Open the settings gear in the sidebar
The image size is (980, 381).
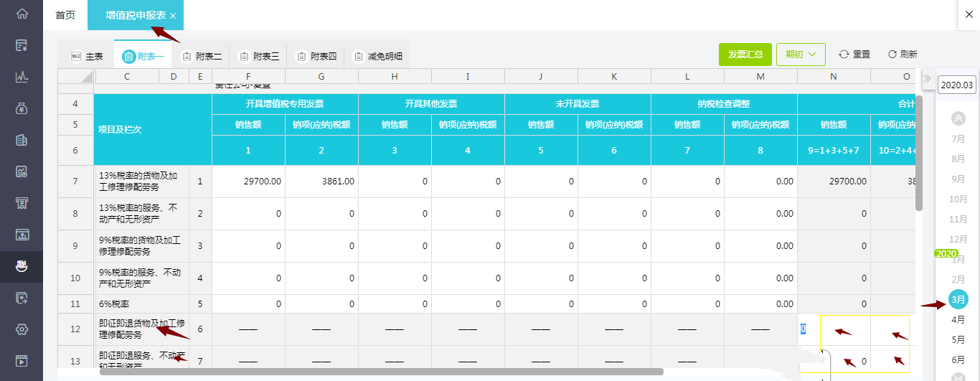coord(22,329)
